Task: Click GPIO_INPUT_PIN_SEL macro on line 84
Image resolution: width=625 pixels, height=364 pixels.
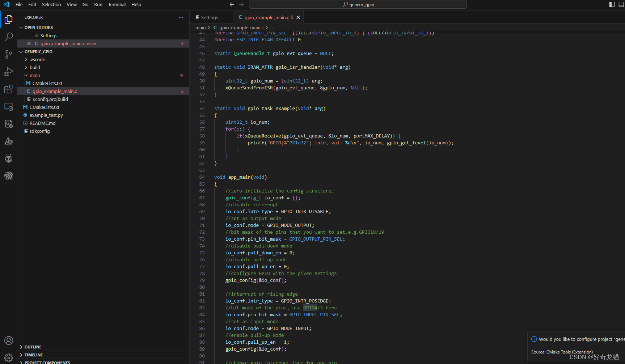Action: [x=314, y=314]
